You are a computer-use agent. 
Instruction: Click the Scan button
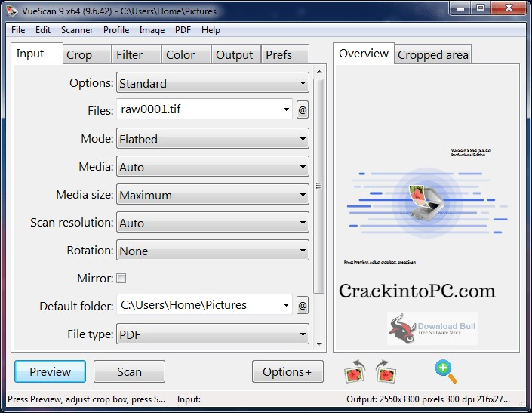point(129,371)
